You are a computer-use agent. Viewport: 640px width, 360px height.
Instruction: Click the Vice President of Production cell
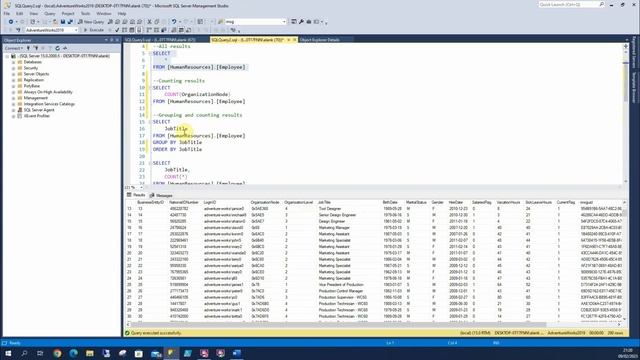(x=341, y=284)
